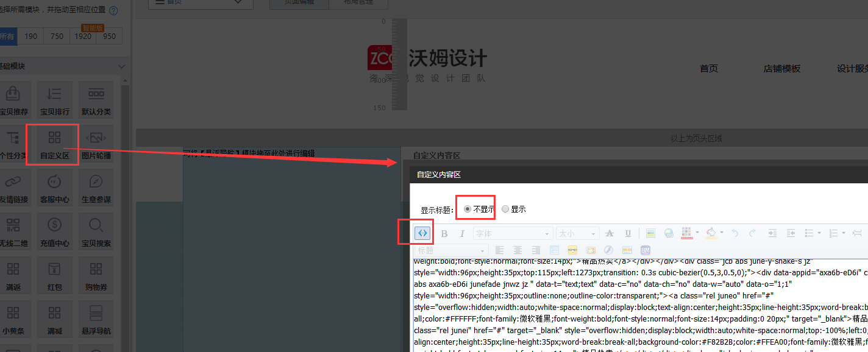This screenshot has width=868, height=352.
Task: Open the text color picker
Action: click(686, 233)
